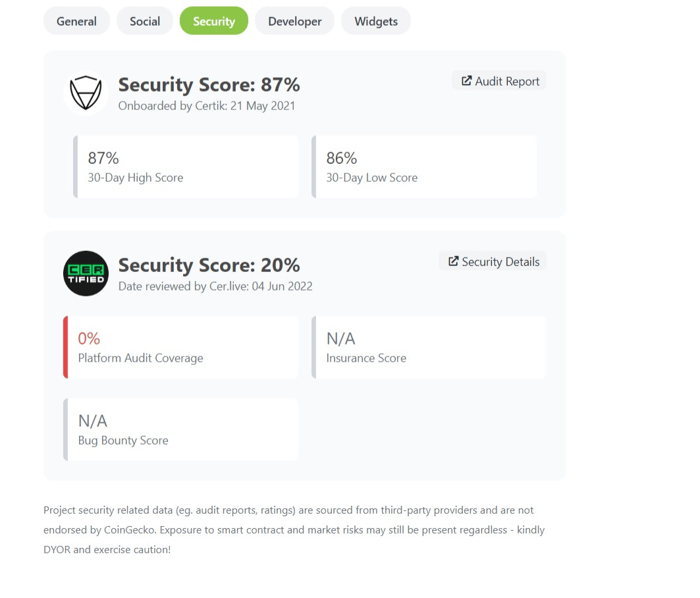Click the Security Score 87% heading
The image size is (700, 598).
209,85
